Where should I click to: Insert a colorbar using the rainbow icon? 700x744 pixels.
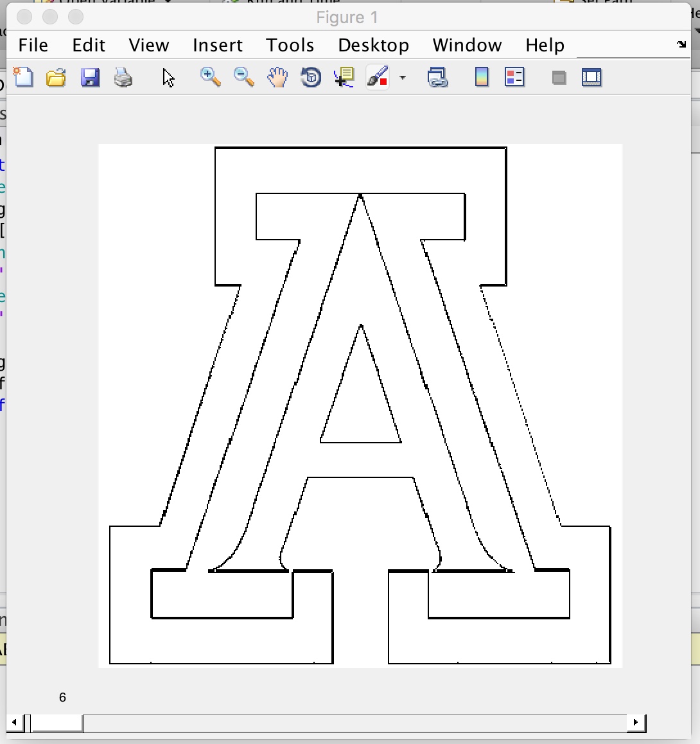(x=481, y=77)
